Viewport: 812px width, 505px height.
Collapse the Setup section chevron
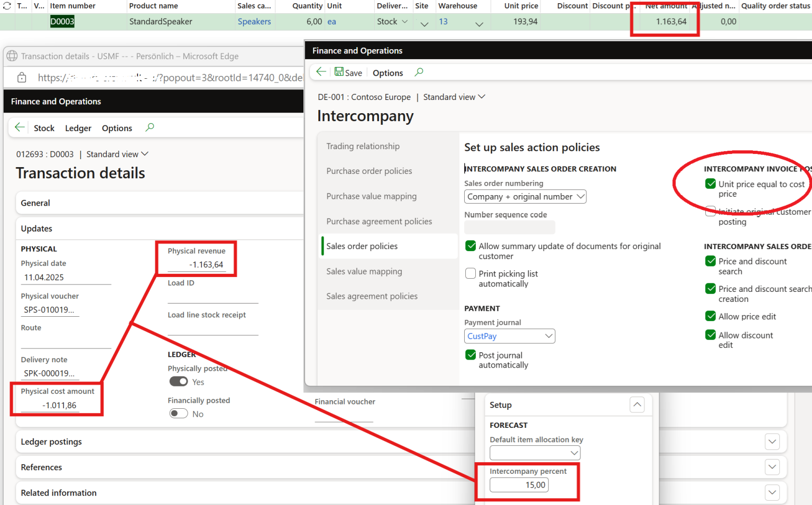pyautogui.click(x=637, y=405)
